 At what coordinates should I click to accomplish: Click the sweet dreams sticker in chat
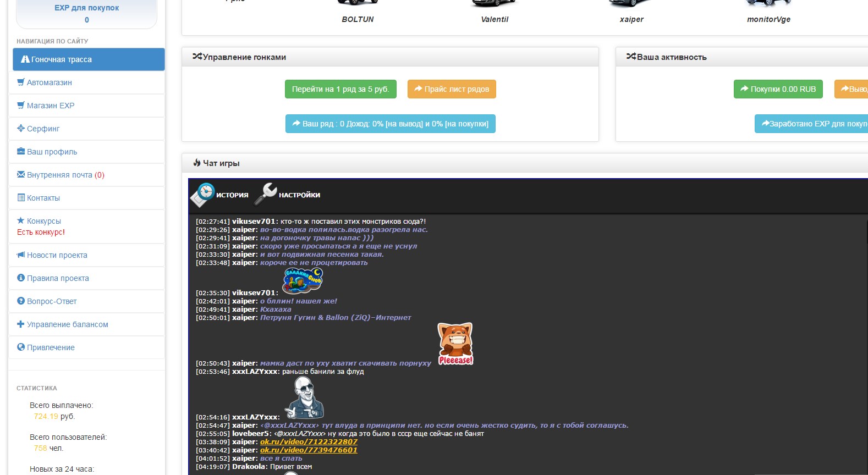pos(302,280)
